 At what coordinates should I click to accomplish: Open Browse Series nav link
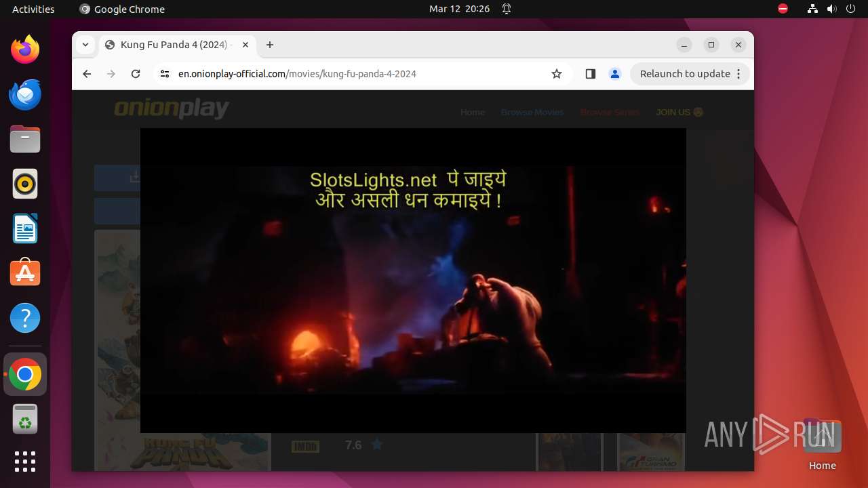[x=610, y=113]
